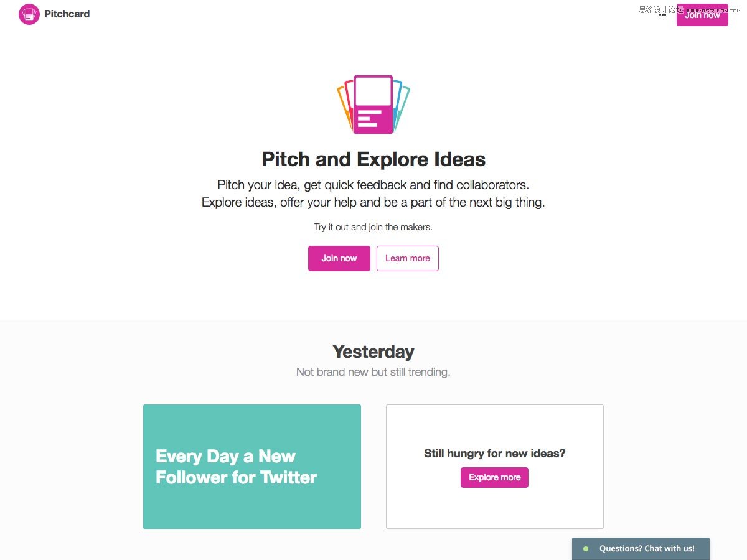
Task: Click the Pitch and Explore Ideas headline
Action: (x=374, y=159)
